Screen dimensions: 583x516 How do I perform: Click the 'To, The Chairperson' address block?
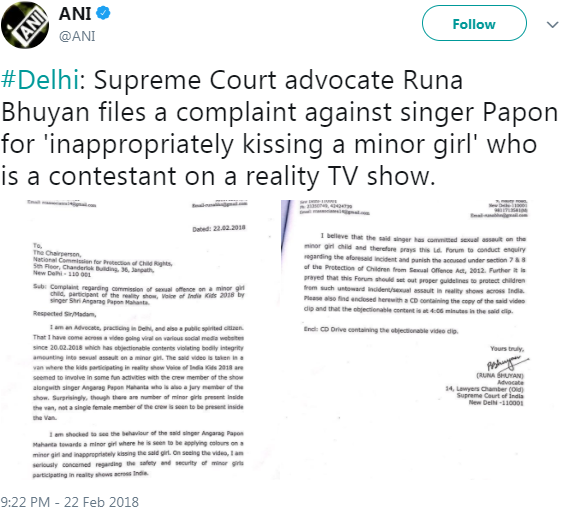103,260
